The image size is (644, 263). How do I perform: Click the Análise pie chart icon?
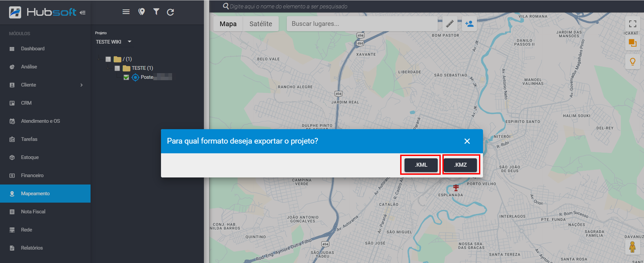[12, 67]
